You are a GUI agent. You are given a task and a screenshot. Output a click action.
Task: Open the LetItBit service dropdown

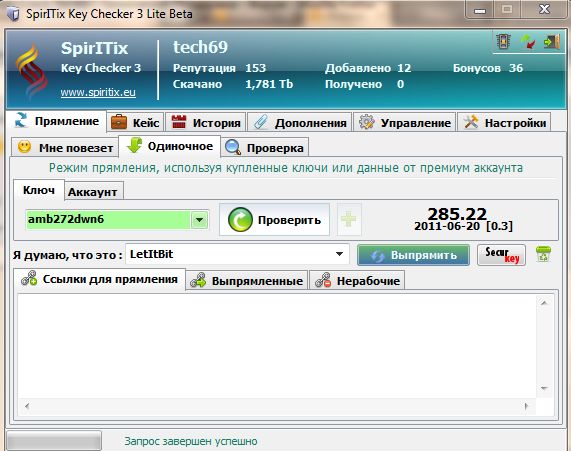339,254
